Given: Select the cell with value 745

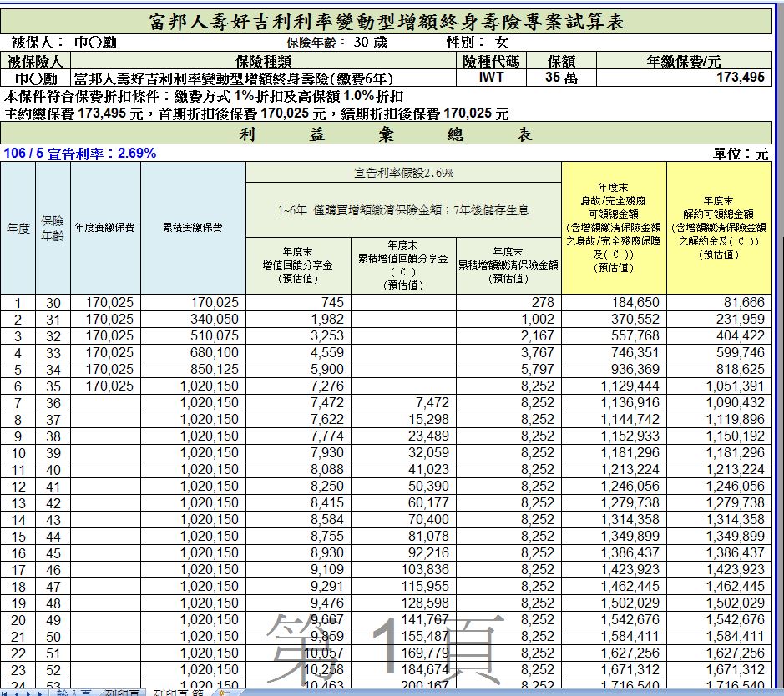Looking at the screenshot, I should pyautogui.click(x=298, y=302).
